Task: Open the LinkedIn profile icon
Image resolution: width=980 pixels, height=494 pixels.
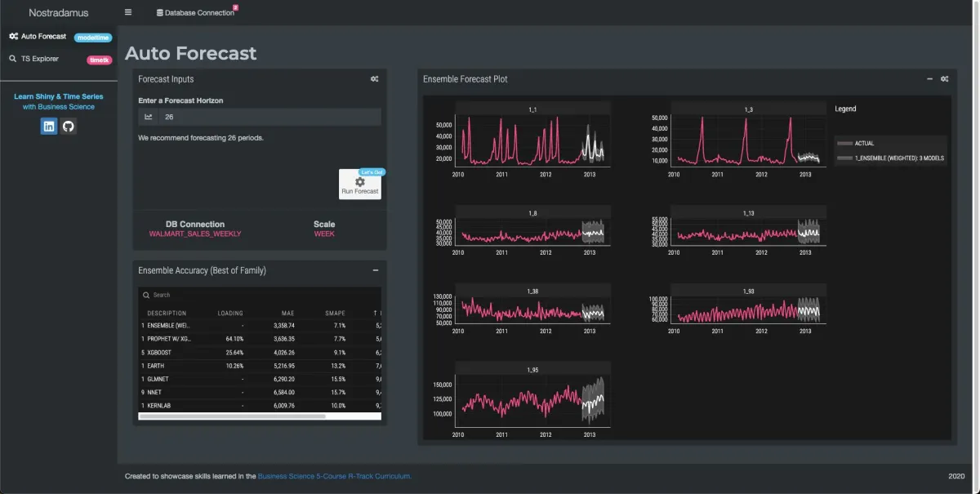Action: (49, 126)
